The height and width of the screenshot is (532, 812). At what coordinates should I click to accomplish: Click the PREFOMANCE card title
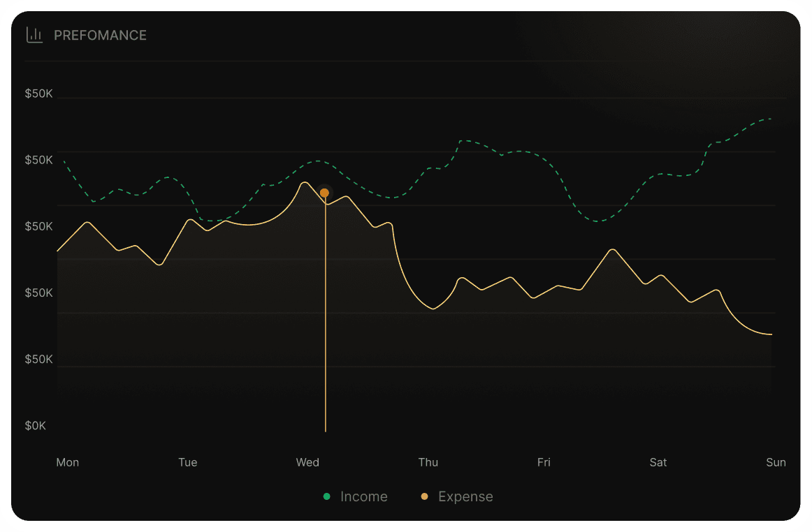(100, 35)
